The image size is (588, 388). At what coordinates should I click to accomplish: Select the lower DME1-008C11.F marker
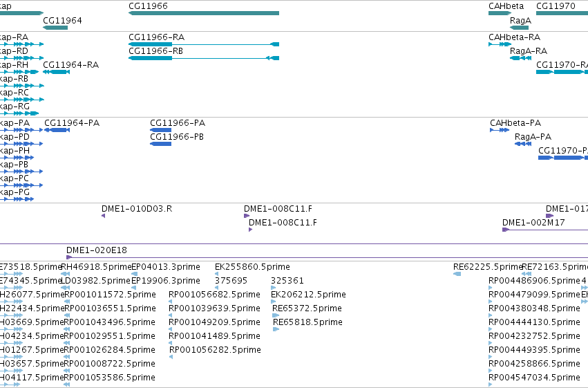251,230
